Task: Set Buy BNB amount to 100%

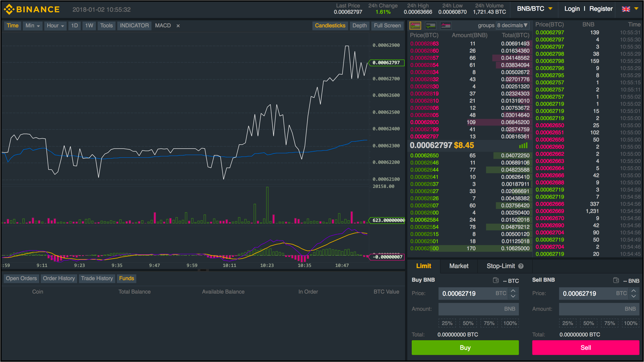Action: pyautogui.click(x=510, y=323)
